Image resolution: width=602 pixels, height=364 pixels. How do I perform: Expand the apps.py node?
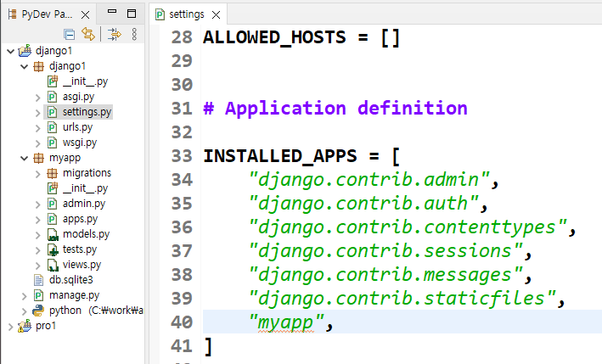click(x=37, y=220)
